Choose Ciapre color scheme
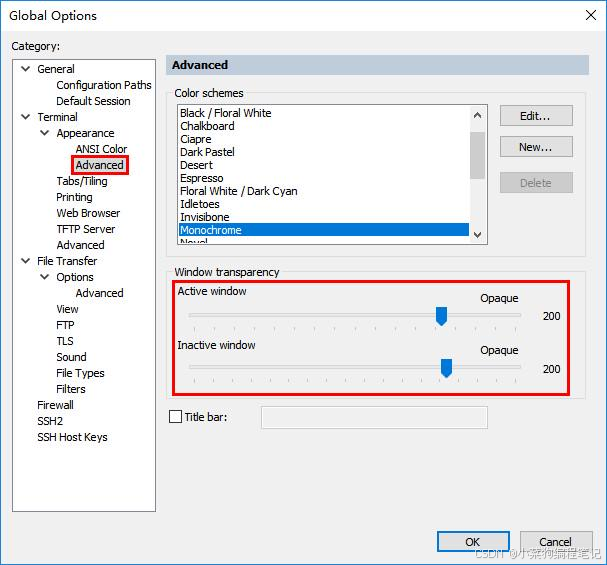607x565 pixels. point(324,139)
